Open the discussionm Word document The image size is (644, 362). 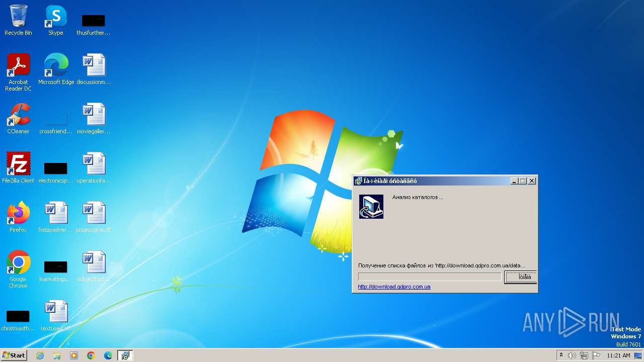click(x=94, y=69)
